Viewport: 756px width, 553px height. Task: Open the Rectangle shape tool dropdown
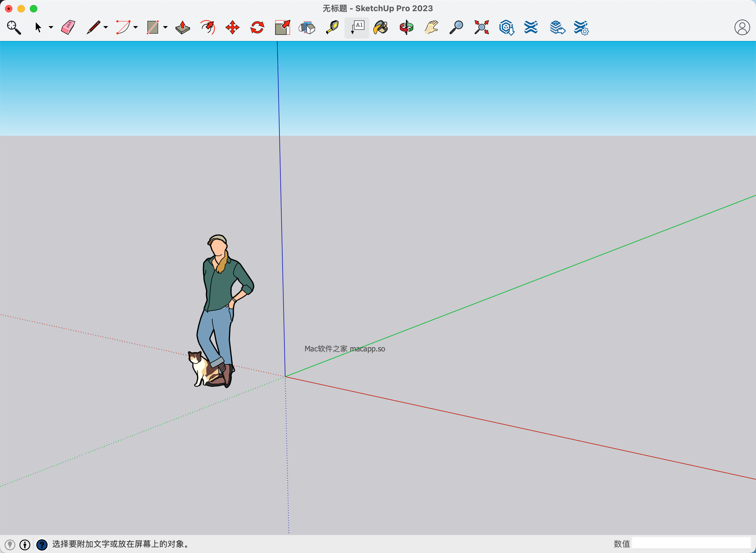point(165,27)
